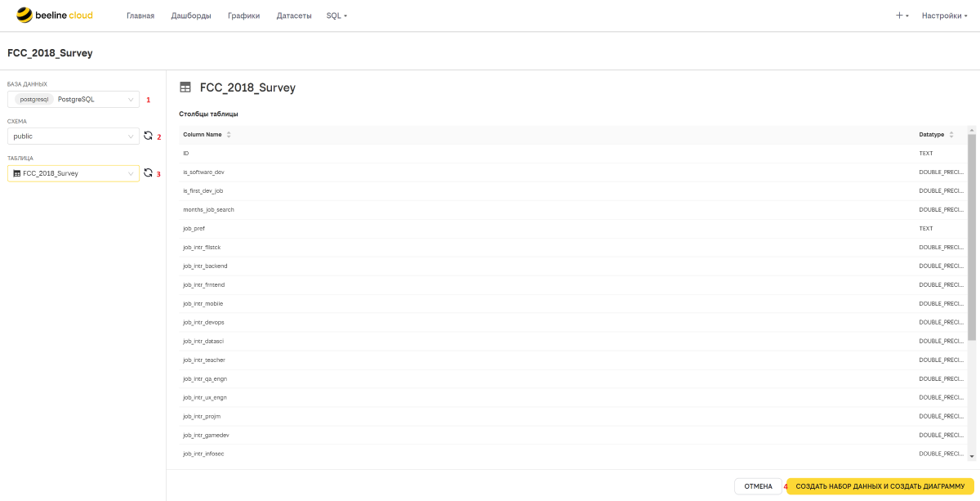Refresh the table list
Viewport: 980px width, 501px height.
tap(148, 172)
